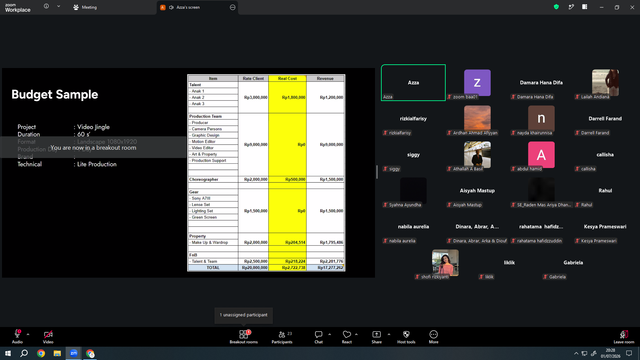
Task: Open second Chrome profile icon in taskbar
Action: 90,353
